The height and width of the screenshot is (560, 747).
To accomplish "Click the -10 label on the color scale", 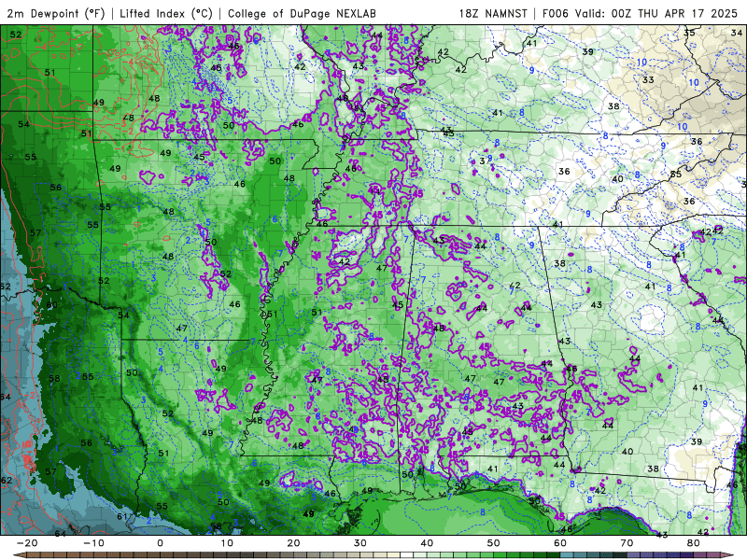I will click(93, 543).
